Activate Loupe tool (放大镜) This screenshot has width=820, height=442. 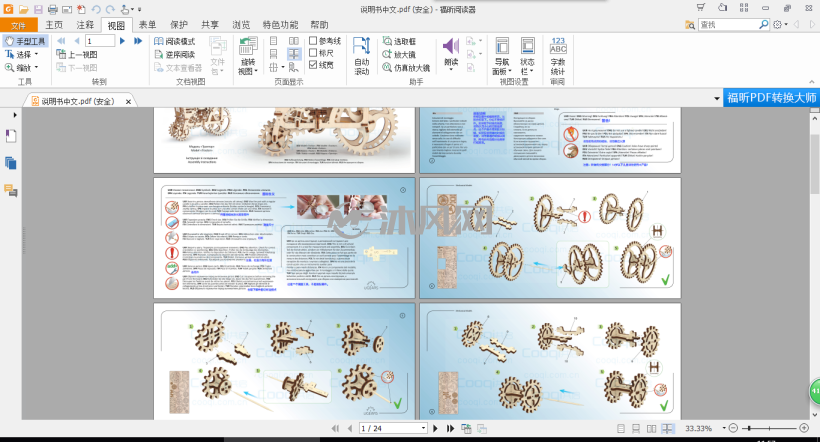click(399, 54)
